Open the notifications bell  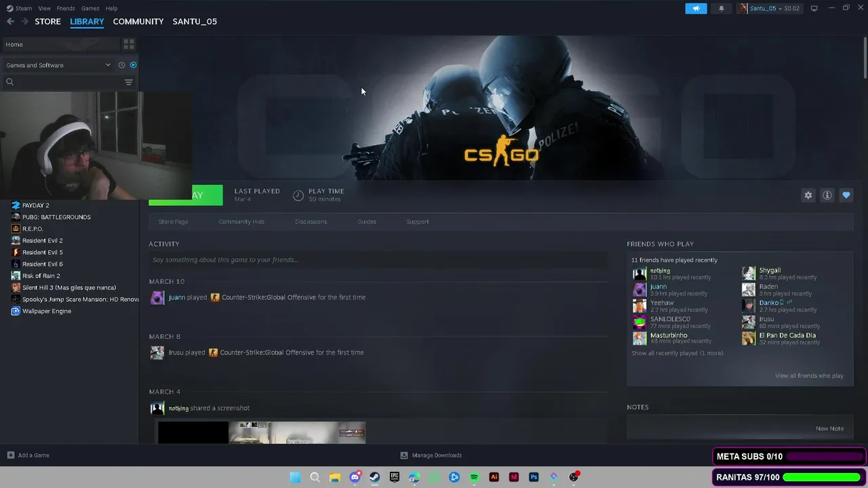[x=721, y=8]
